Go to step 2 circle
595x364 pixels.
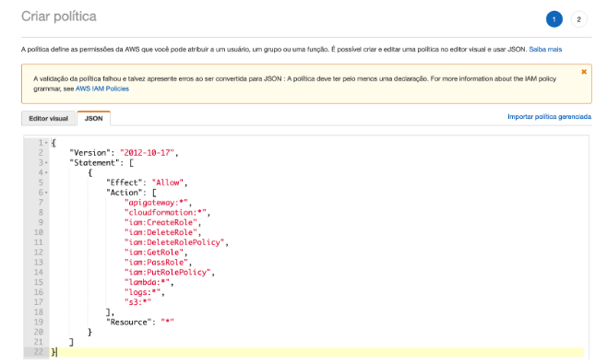578,19
